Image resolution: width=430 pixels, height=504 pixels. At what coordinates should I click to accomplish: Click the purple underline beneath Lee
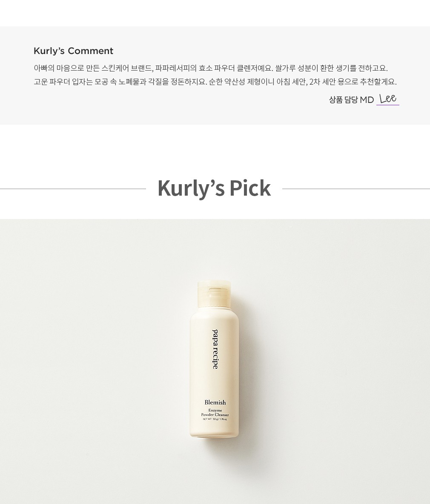click(388, 105)
